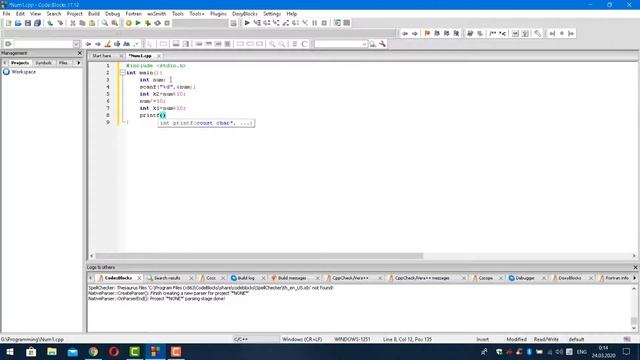Click the Debugging windows icon
640x360 pixels.
337,23
